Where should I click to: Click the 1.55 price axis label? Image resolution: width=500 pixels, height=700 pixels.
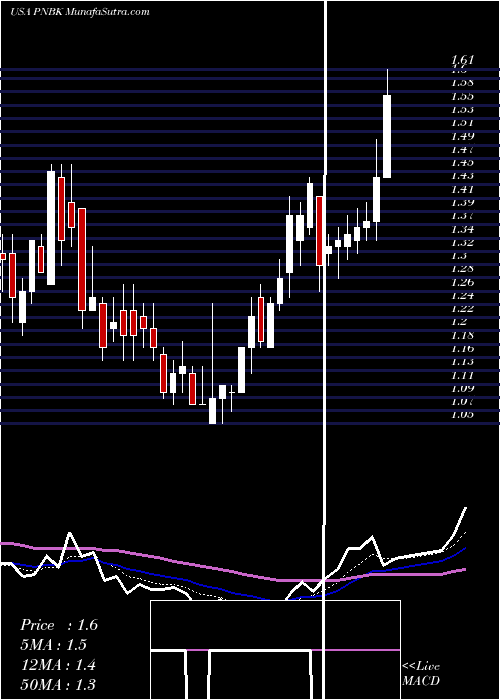click(x=462, y=96)
